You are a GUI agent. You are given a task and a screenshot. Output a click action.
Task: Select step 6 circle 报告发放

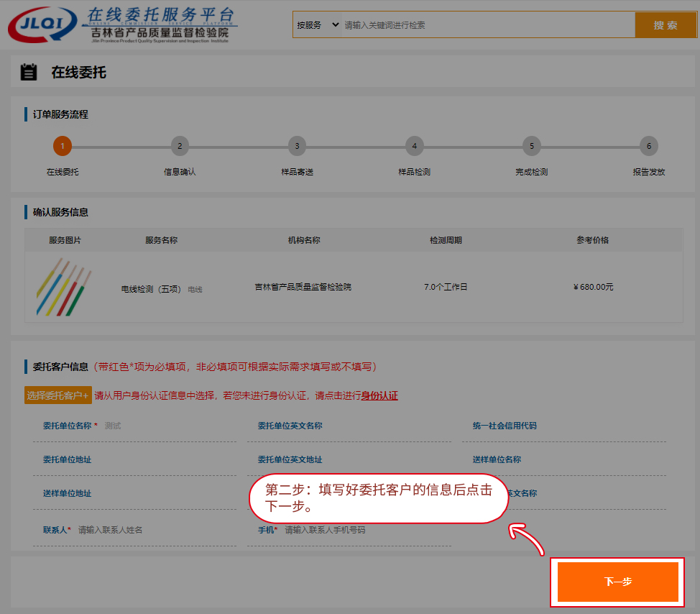click(648, 147)
